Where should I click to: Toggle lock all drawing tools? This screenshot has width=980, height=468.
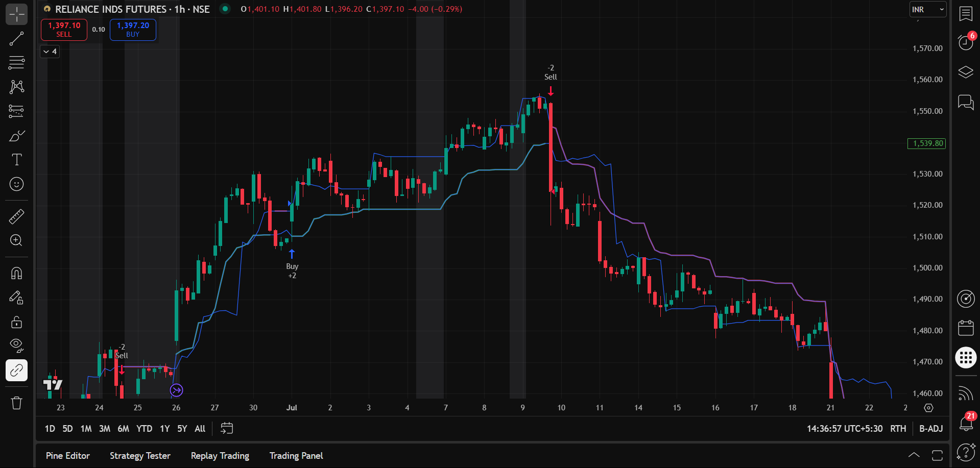(x=16, y=323)
